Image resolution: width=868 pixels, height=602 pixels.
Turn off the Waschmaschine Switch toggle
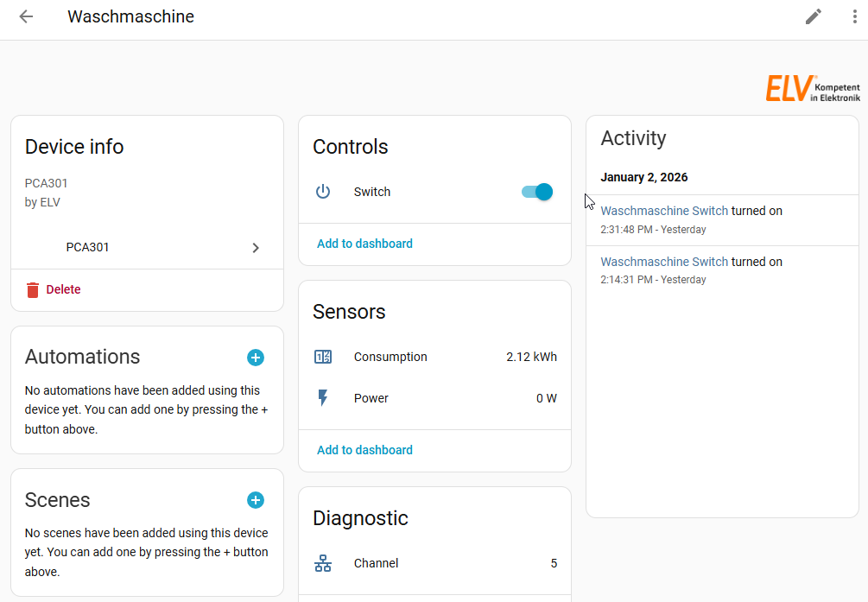537,192
